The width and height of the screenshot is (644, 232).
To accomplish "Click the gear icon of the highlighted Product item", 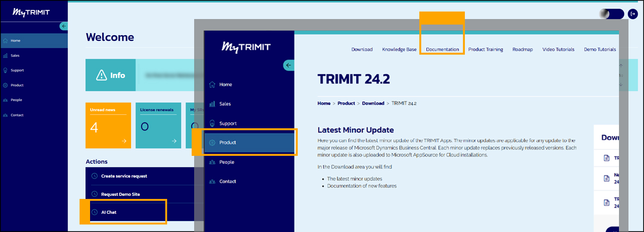I will click(212, 143).
